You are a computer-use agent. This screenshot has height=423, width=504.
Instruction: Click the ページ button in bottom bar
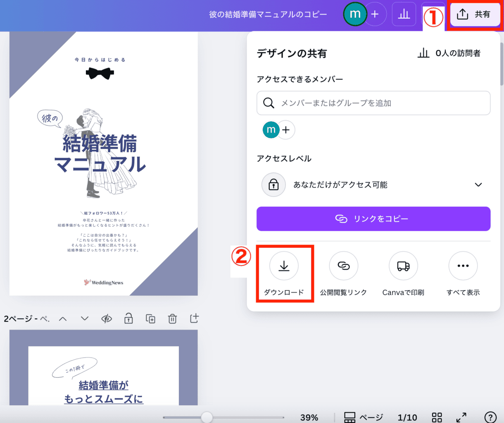(x=364, y=417)
